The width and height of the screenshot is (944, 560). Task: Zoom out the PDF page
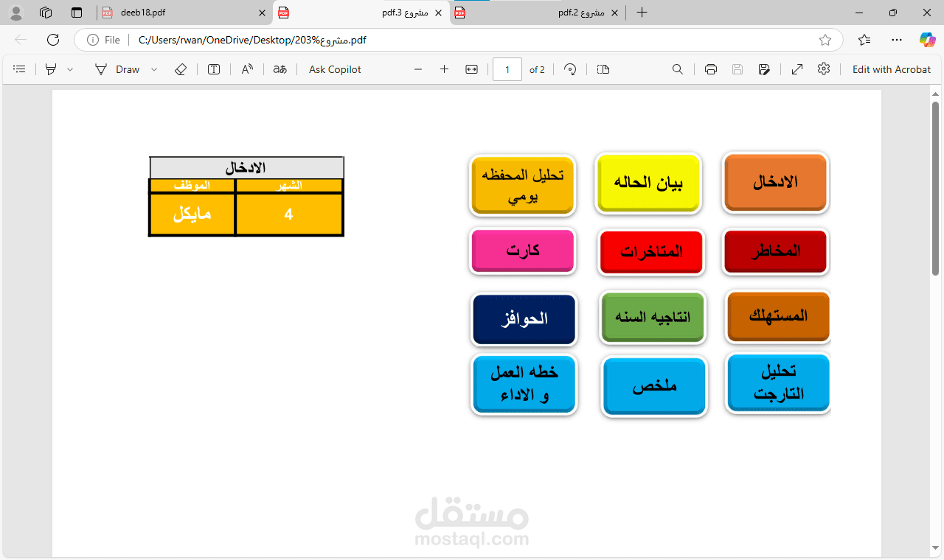pos(418,69)
